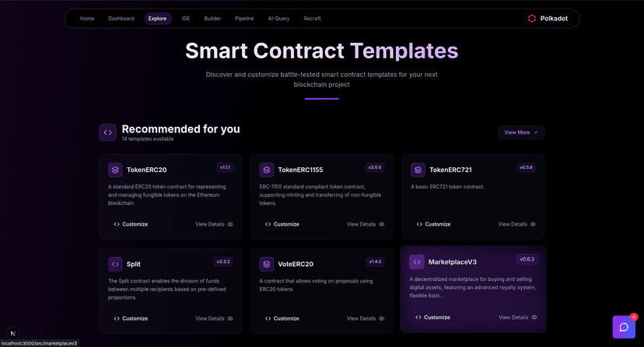Screen dimensions: 644x347
Task: Click the v2.3.2 version badge
Action: click(x=223, y=261)
